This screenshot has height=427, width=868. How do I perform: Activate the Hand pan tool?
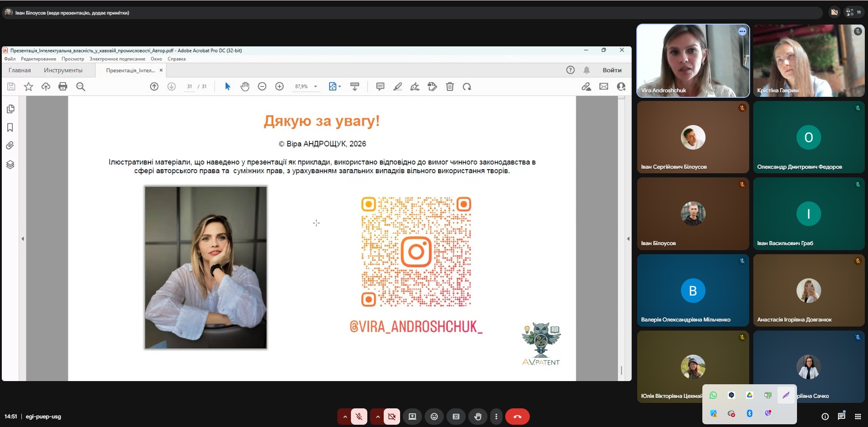click(x=245, y=86)
